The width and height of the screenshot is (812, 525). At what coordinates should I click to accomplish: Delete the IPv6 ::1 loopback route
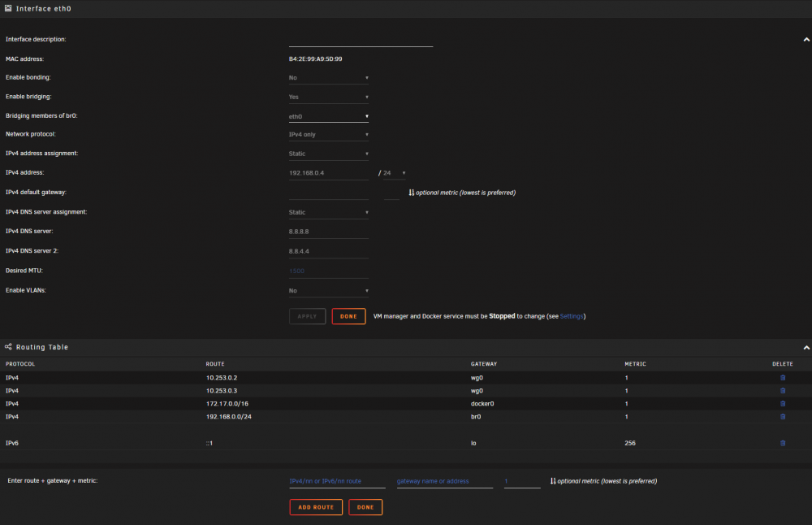point(783,443)
